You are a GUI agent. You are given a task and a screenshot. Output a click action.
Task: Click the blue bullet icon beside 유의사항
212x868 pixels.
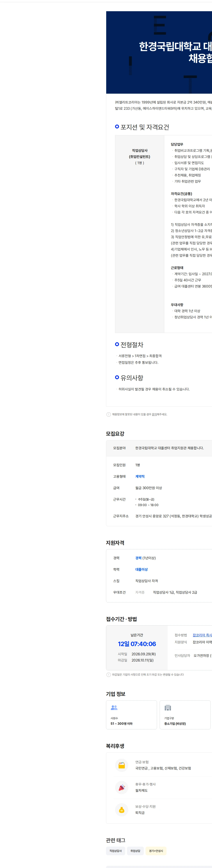pyautogui.click(x=117, y=377)
